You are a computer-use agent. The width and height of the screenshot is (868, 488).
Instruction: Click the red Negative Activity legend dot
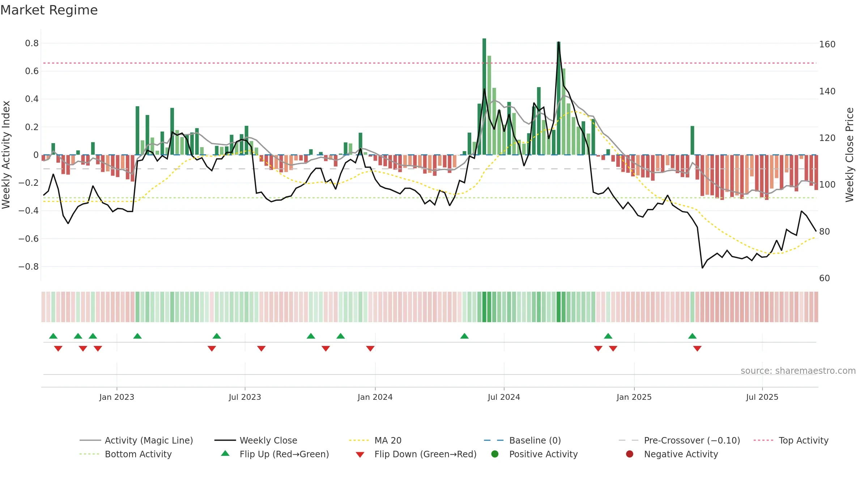point(630,454)
